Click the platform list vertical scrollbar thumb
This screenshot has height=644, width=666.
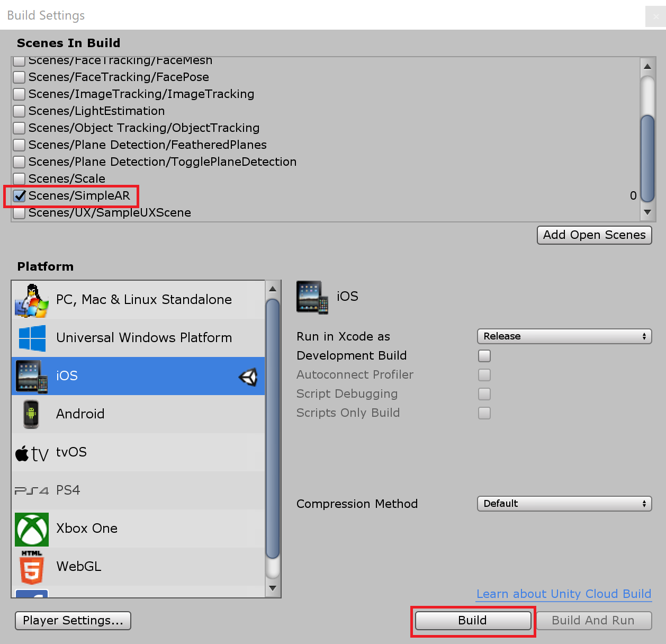pyautogui.click(x=273, y=429)
